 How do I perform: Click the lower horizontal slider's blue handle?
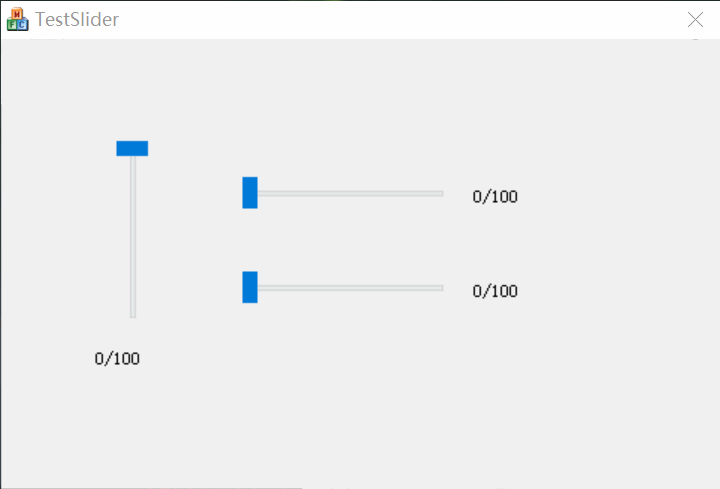point(250,287)
